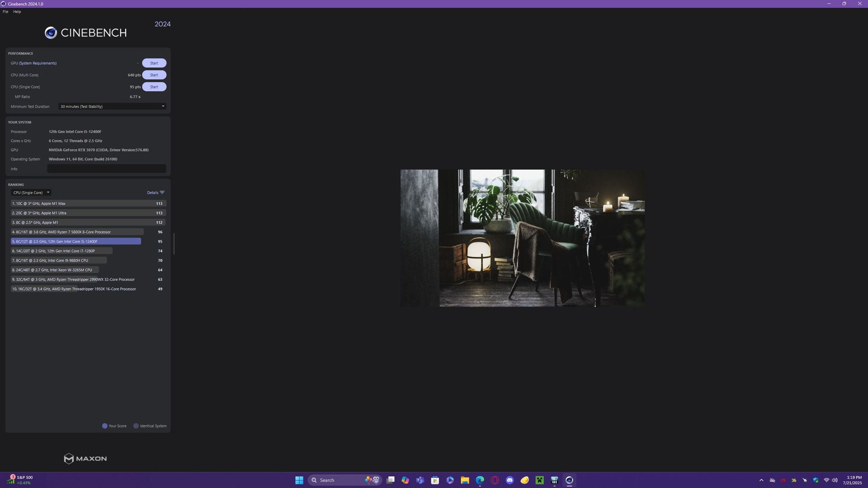Open the System Requirements link
Screen dimensions: 868x488
(38, 63)
